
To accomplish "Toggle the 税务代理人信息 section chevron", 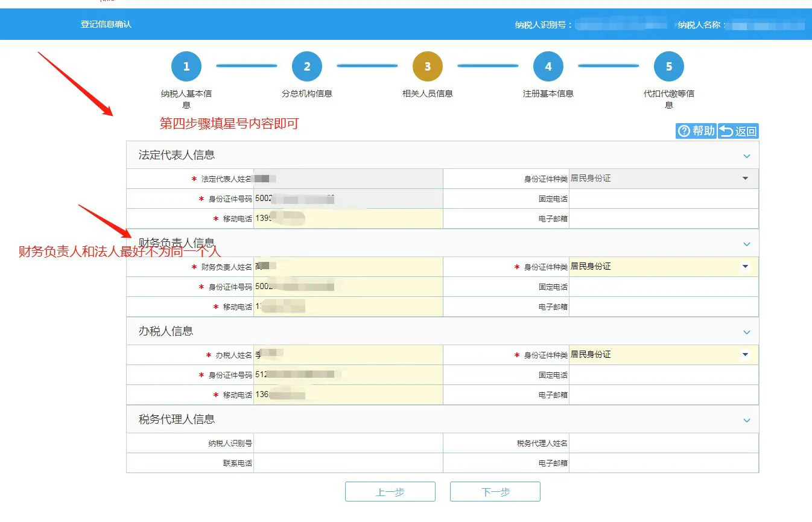I will pyautogui.click(x=746, y=421).
